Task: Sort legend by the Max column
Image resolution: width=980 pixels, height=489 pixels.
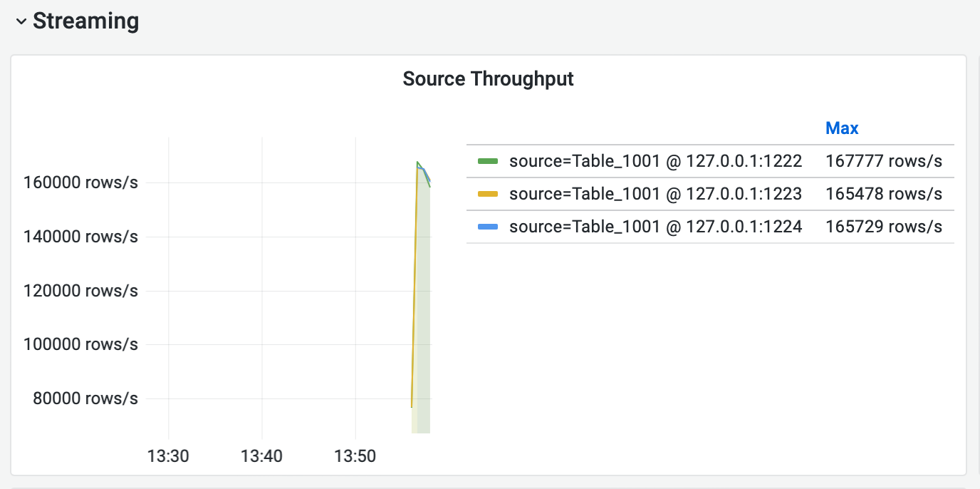Action: (x=842, y=128)
